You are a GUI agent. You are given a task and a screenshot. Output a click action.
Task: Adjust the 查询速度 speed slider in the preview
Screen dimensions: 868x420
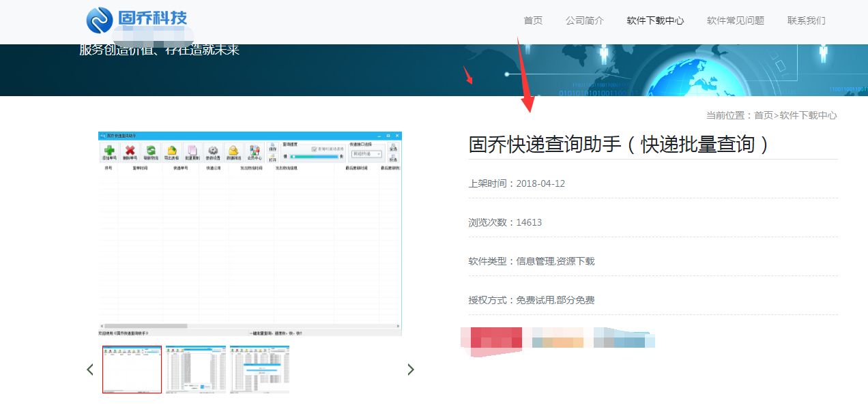[x=314, y=157]
